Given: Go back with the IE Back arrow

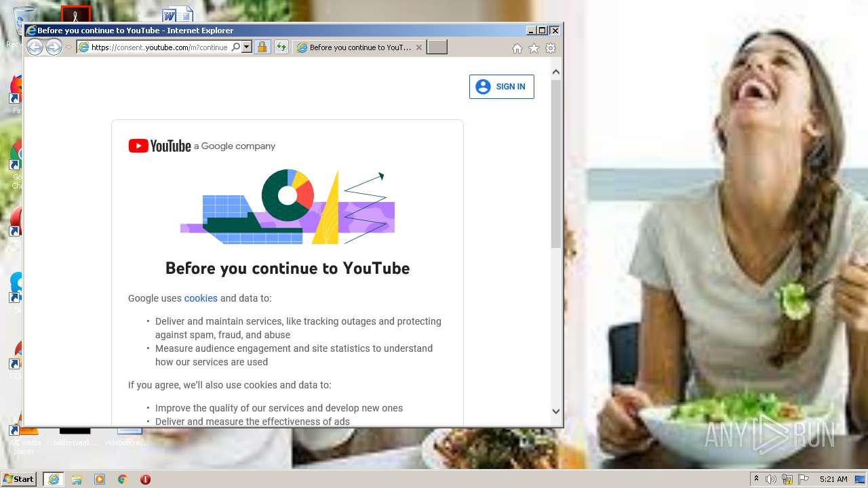Looking at the screenshot, I should point(35,47).
